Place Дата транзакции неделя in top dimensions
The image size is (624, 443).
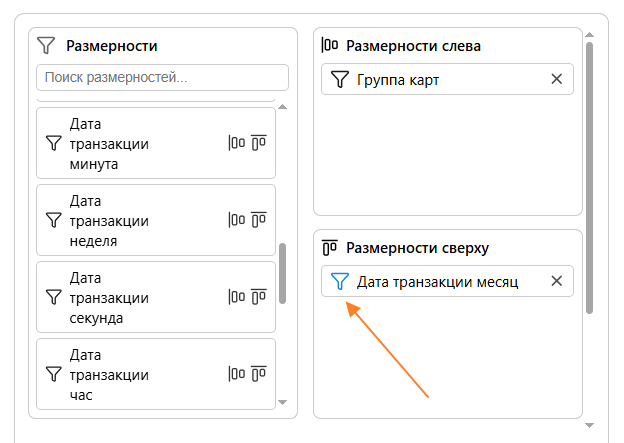[x=259, y=220]
